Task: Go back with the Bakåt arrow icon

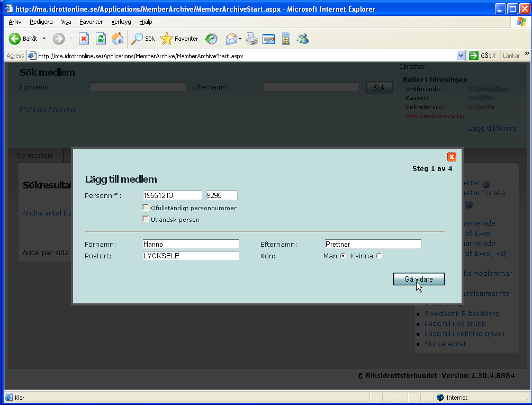Action: [x=15, y=39]
